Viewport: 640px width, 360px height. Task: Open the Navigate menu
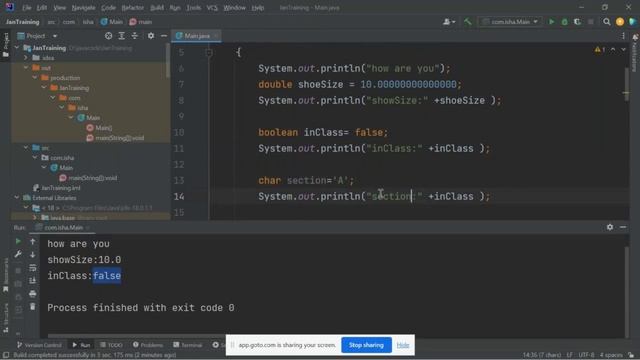pos(83,8)
